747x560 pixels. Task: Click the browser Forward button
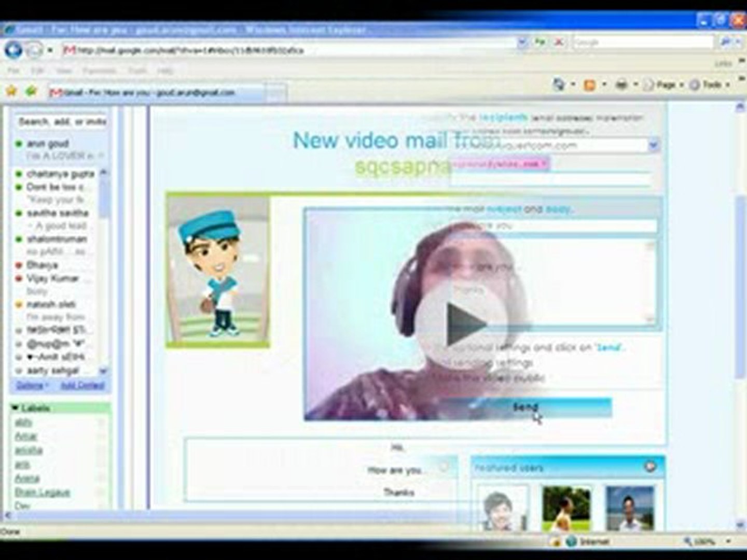[34, 50]
